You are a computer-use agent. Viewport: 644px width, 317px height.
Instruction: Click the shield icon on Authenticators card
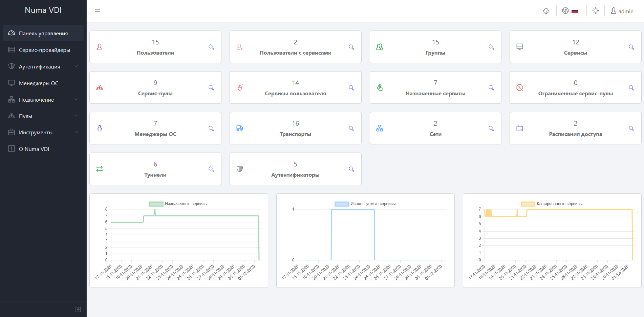240,169
